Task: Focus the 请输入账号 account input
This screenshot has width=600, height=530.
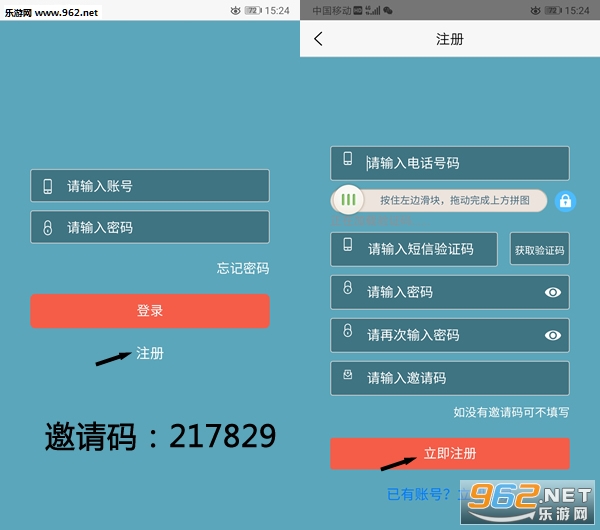Action: pos(150,186)
